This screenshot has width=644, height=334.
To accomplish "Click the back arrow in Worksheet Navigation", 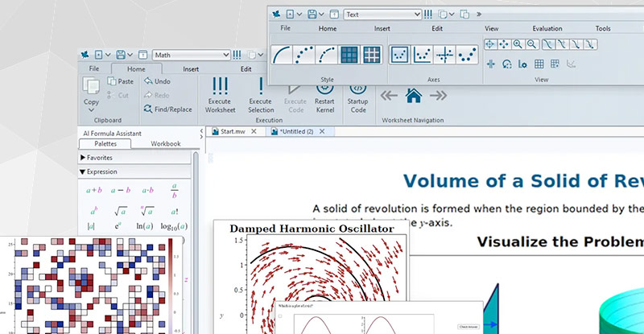I will [x=390, y=96].
